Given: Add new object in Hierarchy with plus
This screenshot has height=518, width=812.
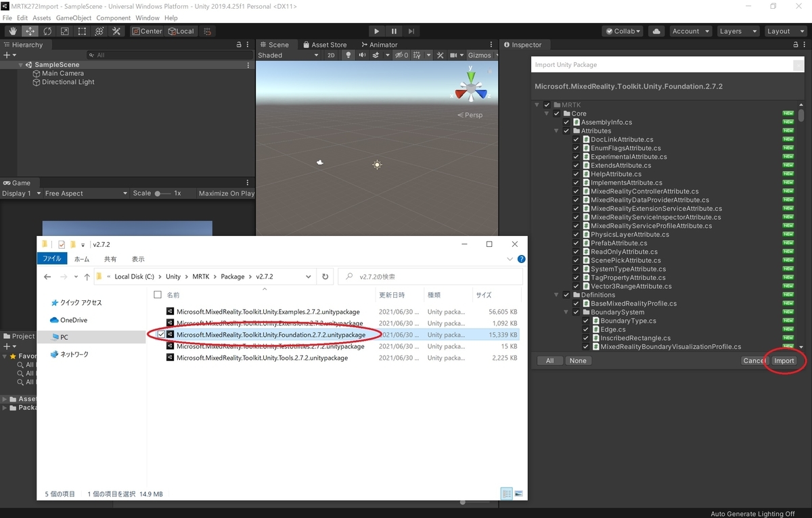Looking at the screenshot, I should [x=8, y=55].
